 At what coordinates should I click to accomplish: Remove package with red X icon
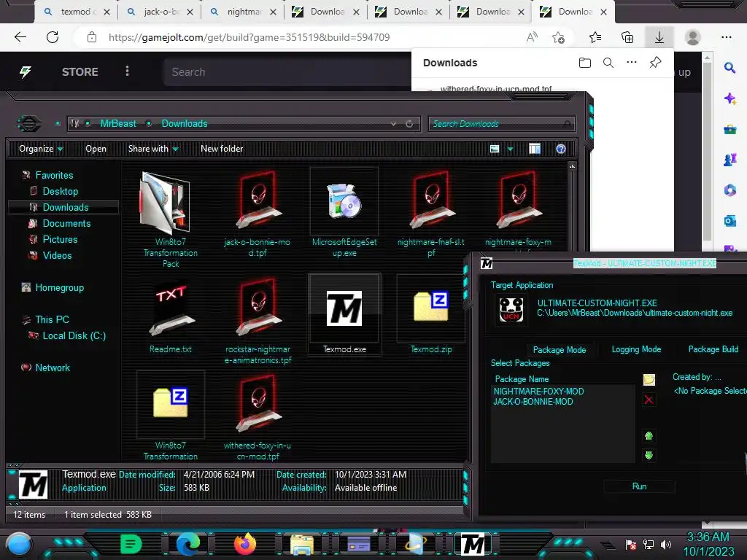pyautogui.click(x=649, y=400)
